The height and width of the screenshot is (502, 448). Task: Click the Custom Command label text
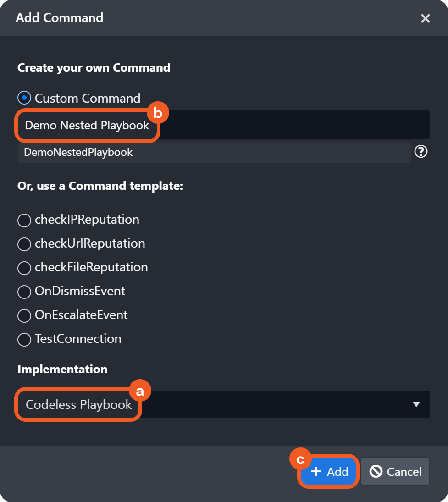pyautogui.click(x=88, y=98)
